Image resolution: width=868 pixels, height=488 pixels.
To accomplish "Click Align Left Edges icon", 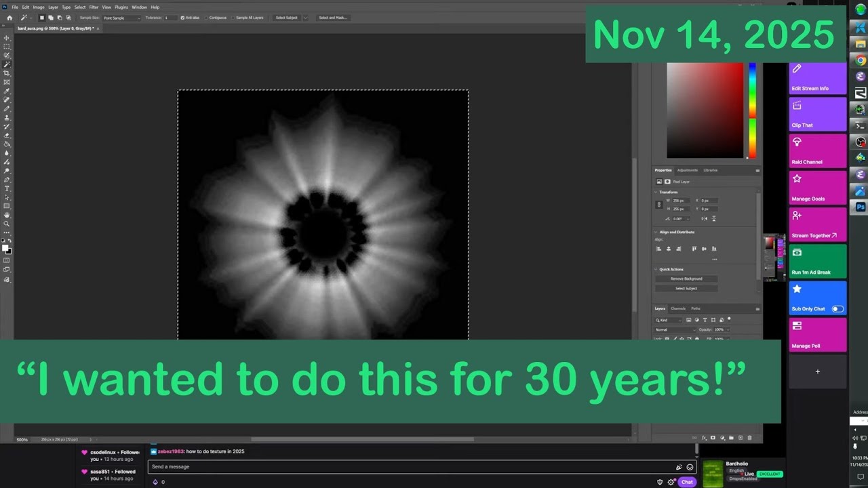I will 659,249.
